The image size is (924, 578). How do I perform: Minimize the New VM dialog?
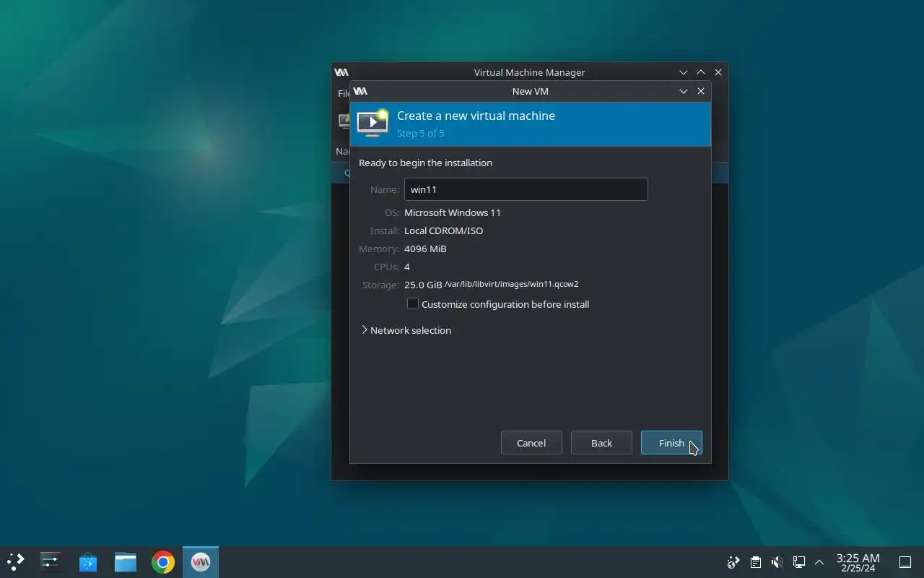click(684, 91)
